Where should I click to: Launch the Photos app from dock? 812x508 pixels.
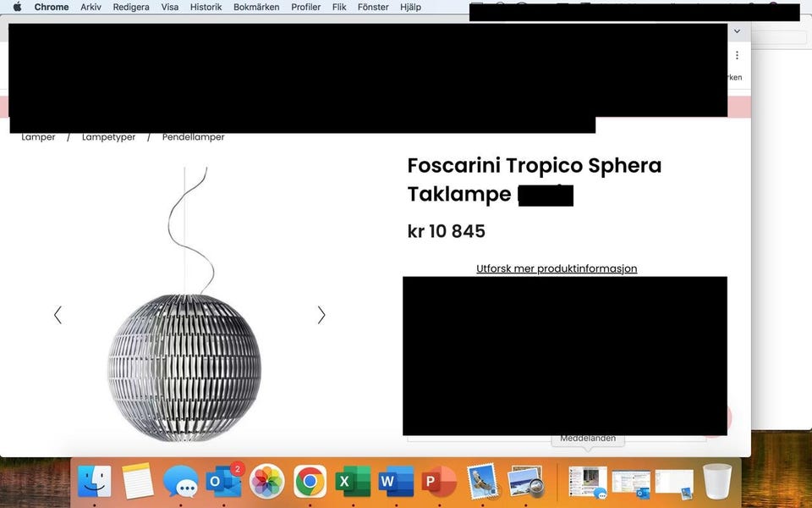267,482
